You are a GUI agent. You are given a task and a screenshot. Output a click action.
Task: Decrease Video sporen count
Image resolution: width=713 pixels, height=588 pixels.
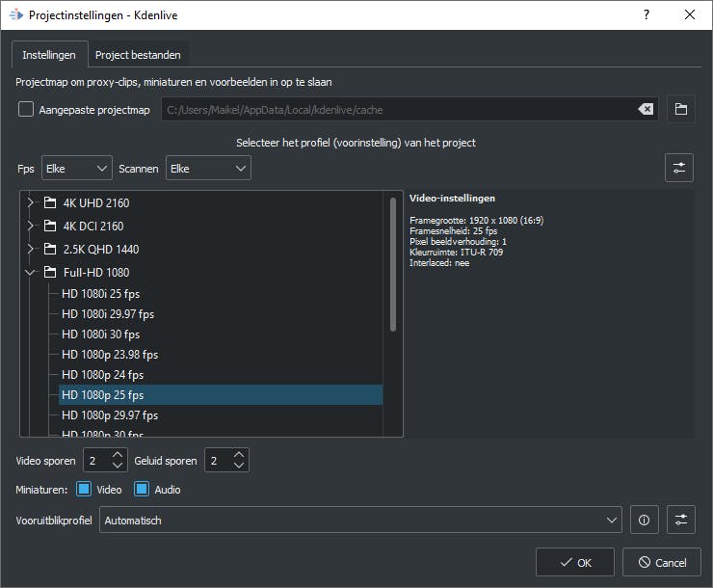(x=118, y=467)
